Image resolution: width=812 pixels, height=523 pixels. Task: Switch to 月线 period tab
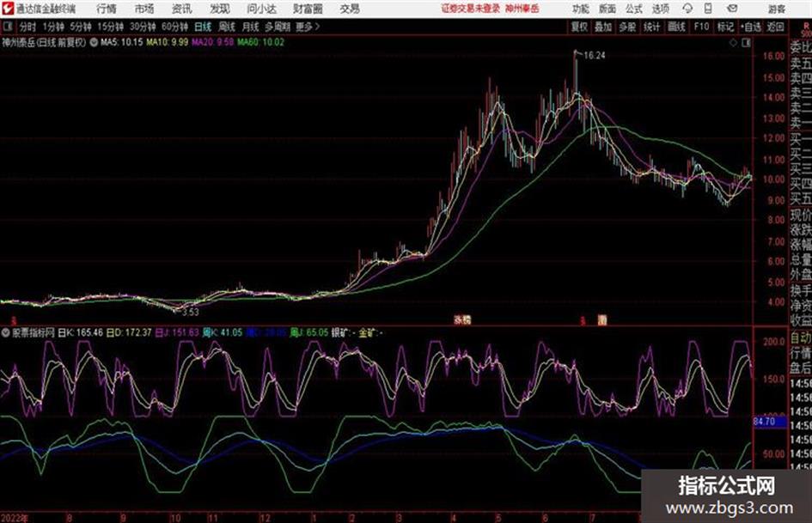[x=251, y=27]
